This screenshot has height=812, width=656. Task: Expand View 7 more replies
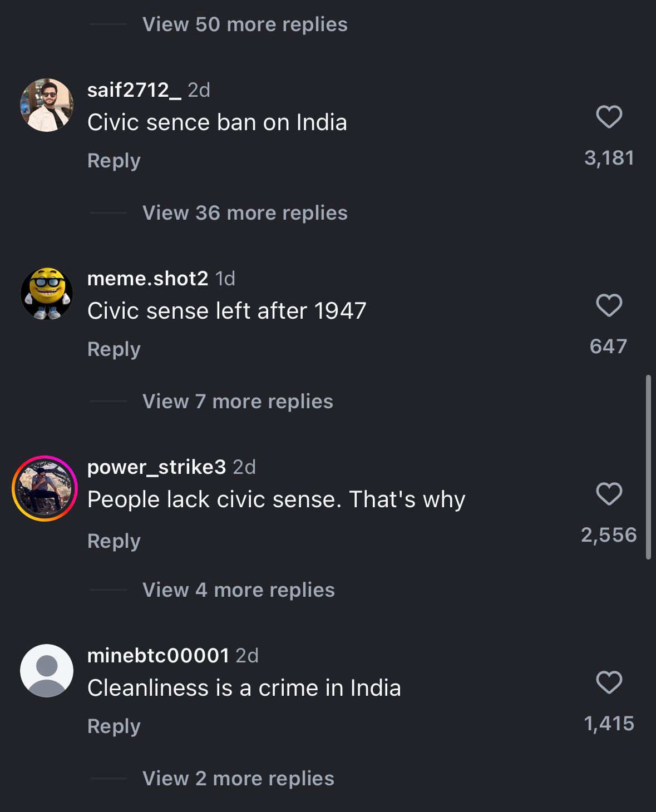pyautogui.click(x=238, y=402)
